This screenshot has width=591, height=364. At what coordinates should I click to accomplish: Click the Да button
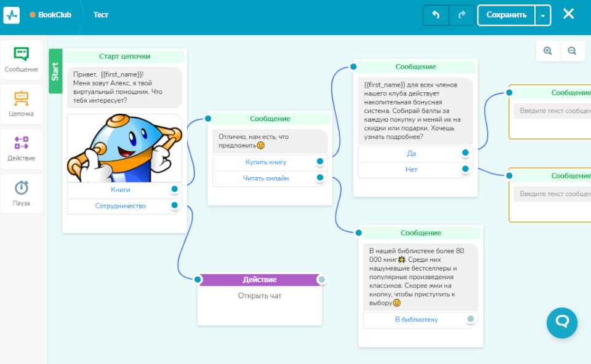[411, 154]
